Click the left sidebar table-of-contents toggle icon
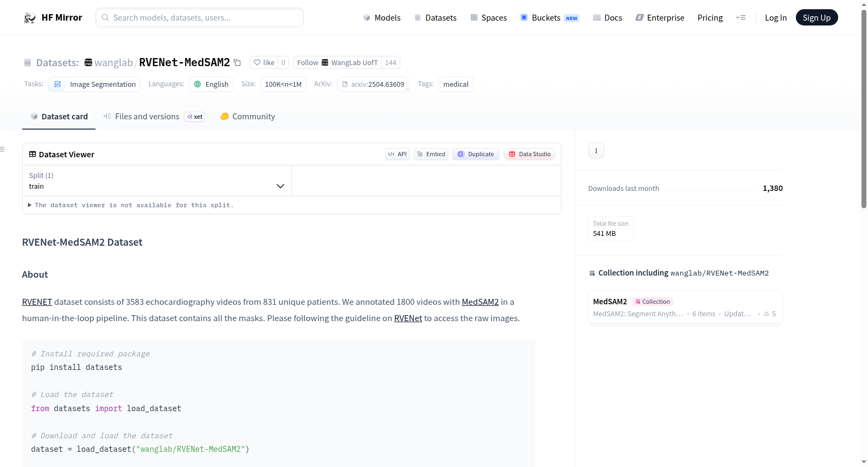 point(2,149)
